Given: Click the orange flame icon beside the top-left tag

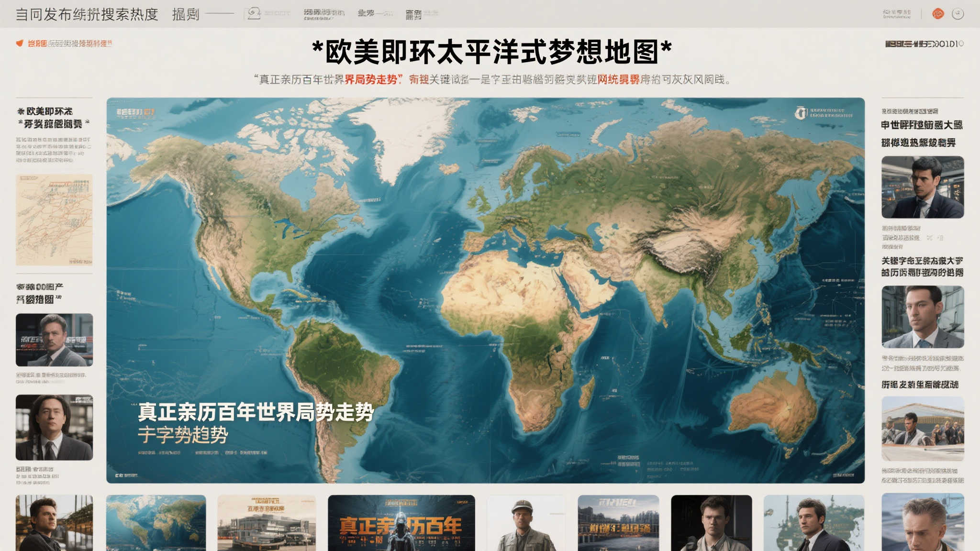Looking at the screenshot, I should (x=20, y=43).
